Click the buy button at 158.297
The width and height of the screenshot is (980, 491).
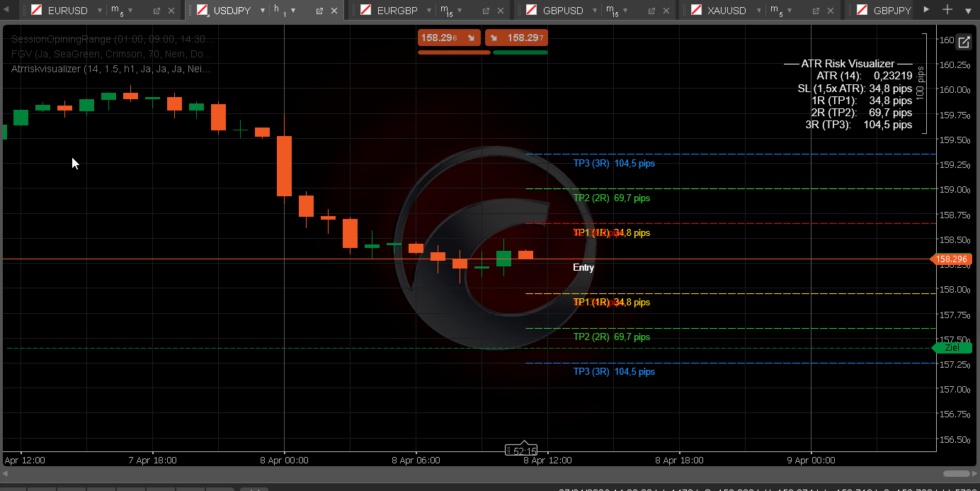coord(516,38)
